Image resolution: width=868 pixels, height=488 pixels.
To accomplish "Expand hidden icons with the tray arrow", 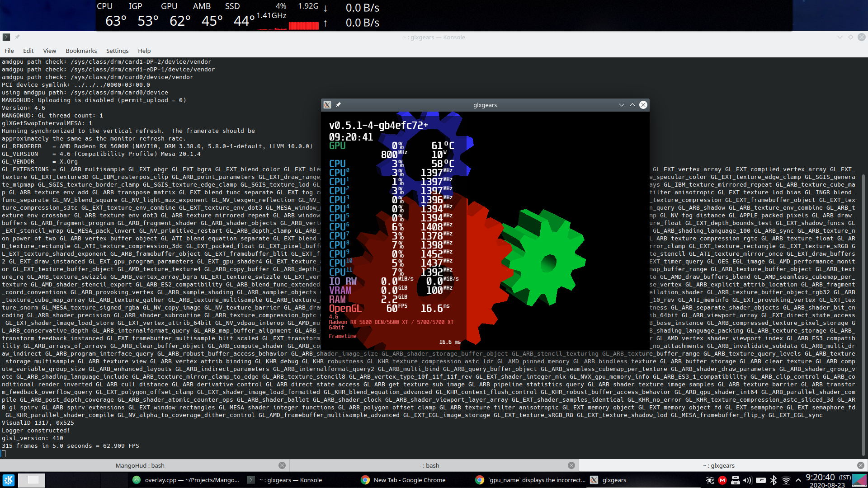I will pyautogui.click(x=798, y=480).
